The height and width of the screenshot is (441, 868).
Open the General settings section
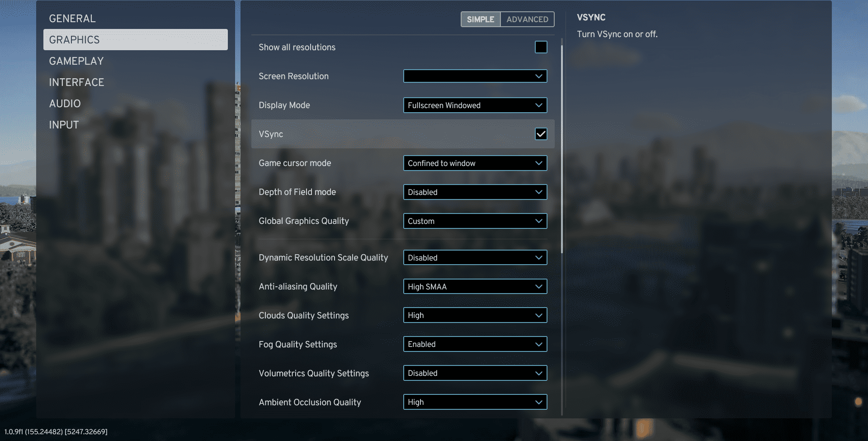click(72, 19)
